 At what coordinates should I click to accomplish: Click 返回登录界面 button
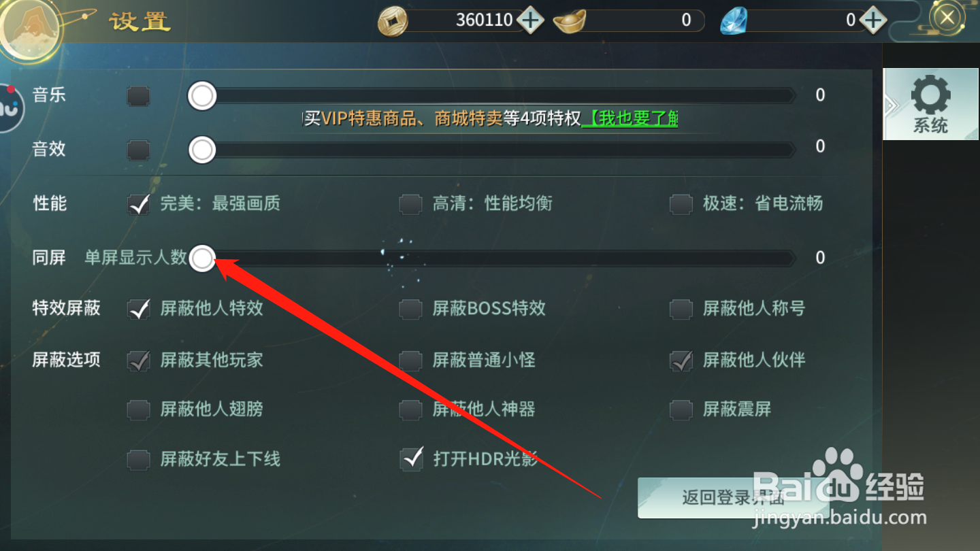[734, 498]
